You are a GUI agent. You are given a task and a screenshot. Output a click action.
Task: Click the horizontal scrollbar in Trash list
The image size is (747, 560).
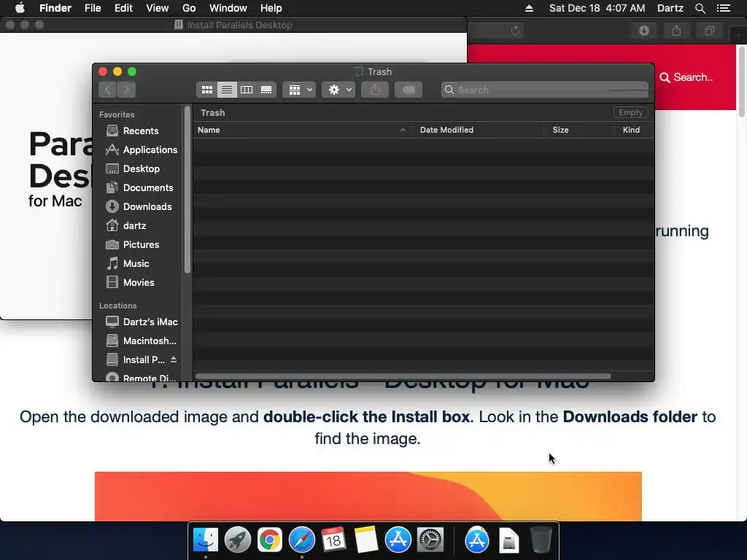coord(403,376)
